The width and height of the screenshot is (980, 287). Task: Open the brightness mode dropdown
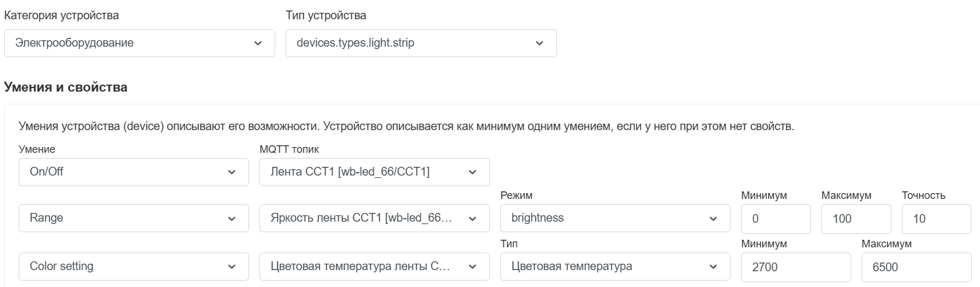(614, 218)
